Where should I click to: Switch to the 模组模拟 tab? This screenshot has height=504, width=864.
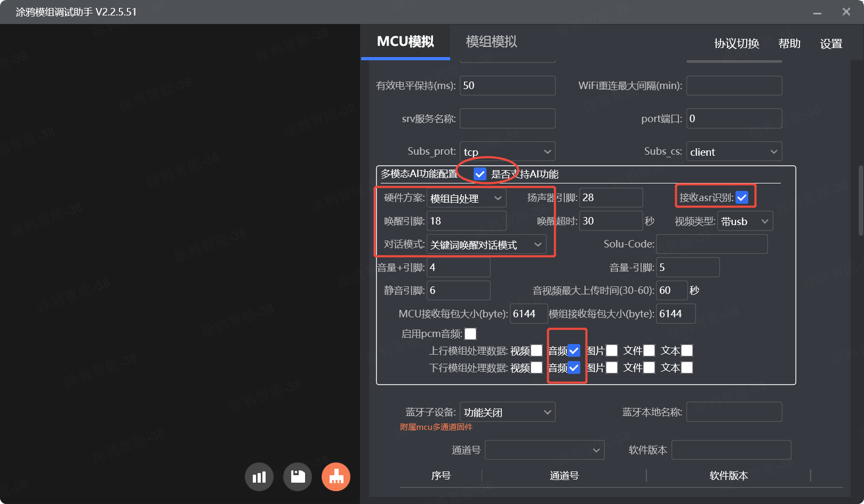coord(490,42)
